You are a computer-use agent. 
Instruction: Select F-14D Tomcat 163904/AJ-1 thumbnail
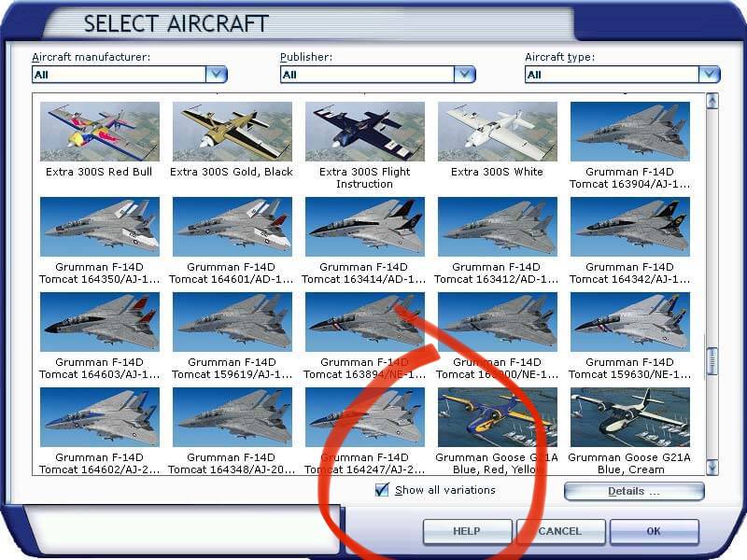pyautogui.click(x=629, y=132)
